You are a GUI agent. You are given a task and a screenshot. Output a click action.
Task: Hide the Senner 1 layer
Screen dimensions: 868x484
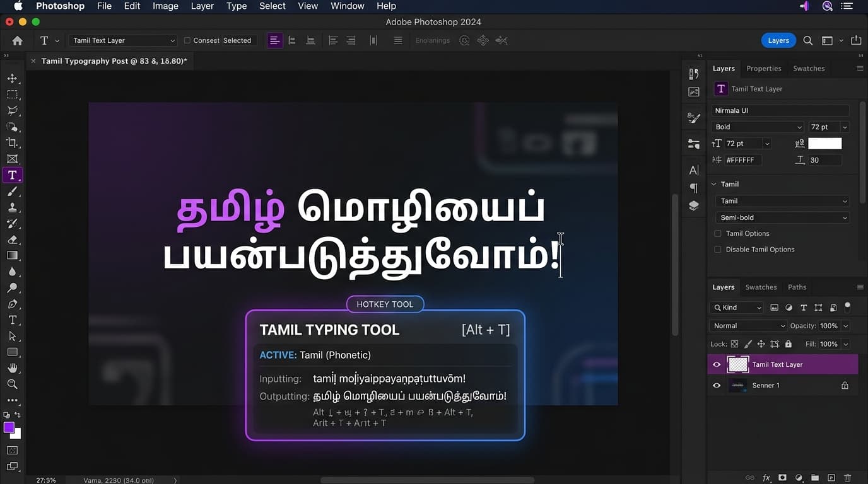[x=717, y=385]
